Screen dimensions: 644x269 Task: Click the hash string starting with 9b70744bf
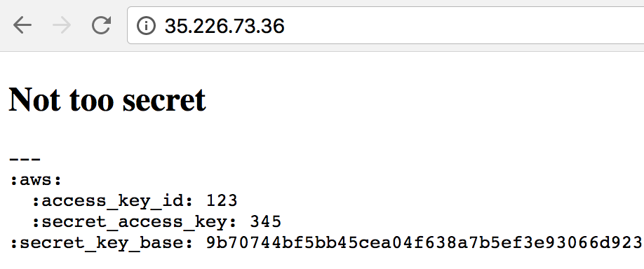(x=424, y=243)
